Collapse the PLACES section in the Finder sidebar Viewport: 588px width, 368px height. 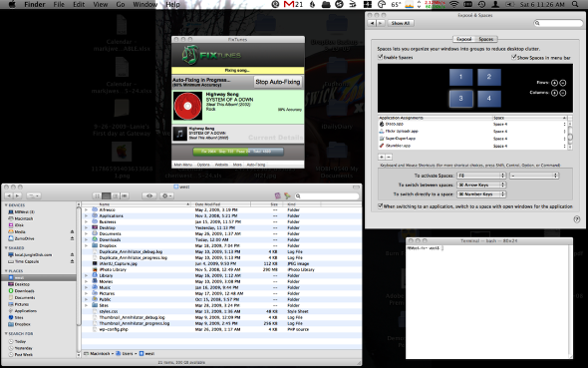[x=6, y=271]
